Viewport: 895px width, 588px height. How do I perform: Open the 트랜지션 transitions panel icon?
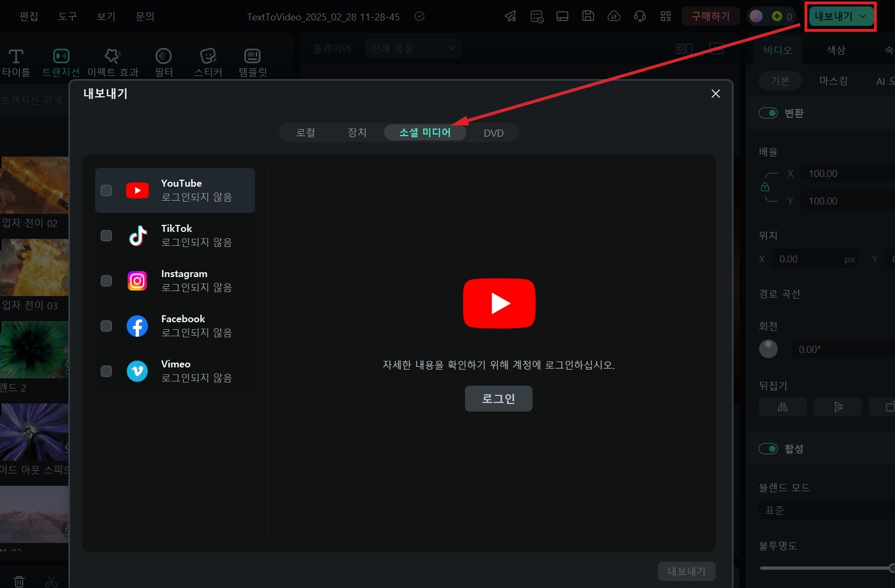(x=61, y=56)
